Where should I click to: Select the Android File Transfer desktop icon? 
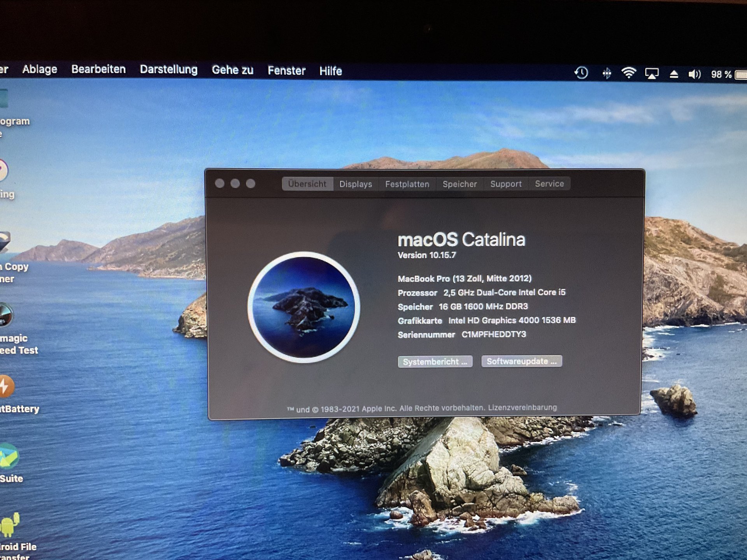click(x=10, y=525)
